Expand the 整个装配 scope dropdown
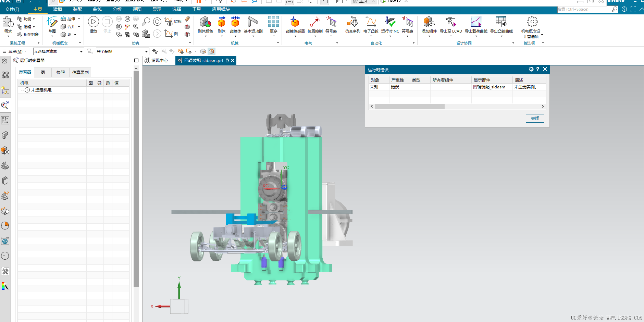This screenshot has height=322, width=644. (x=122, y=51)
